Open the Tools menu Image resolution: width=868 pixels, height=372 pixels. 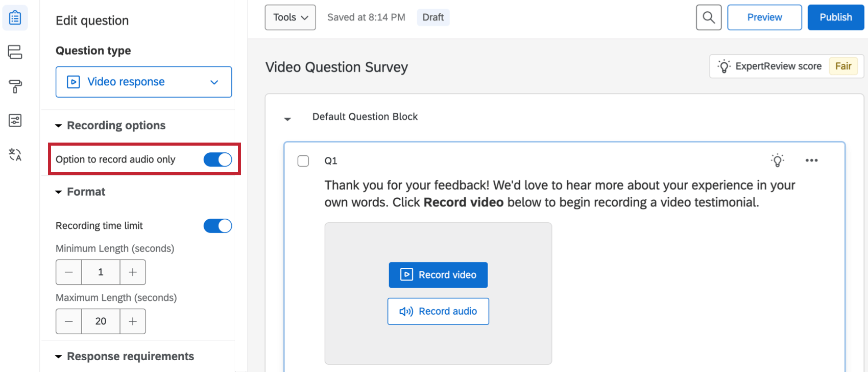click(x=290, y=17)
